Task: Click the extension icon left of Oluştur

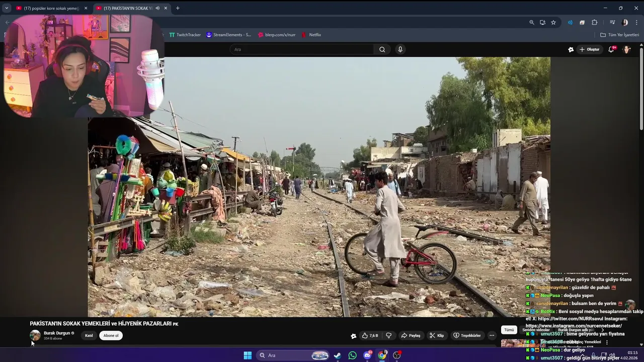Action: (x=571, y=49)
